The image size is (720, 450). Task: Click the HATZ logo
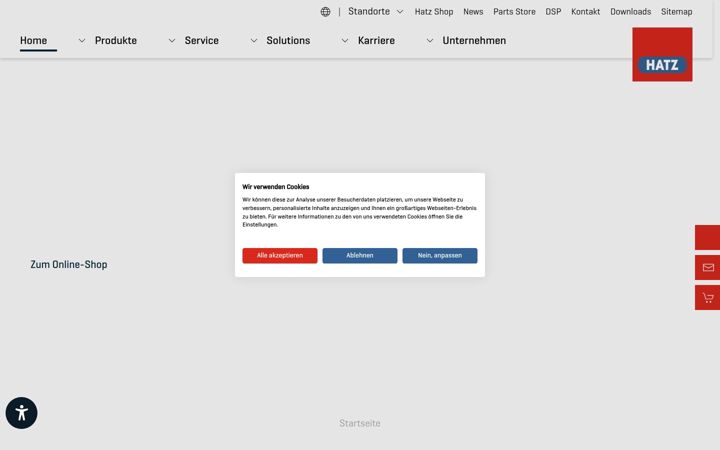tap(662, 54)
